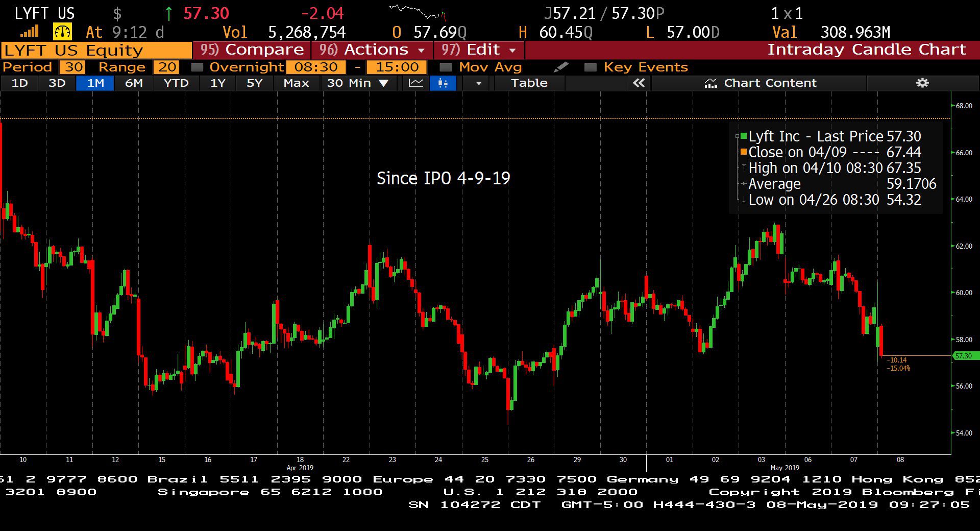The image size is (980, 531).
Task: Open the 30 Min interval dropdown
Action: (x=358, y=83)
